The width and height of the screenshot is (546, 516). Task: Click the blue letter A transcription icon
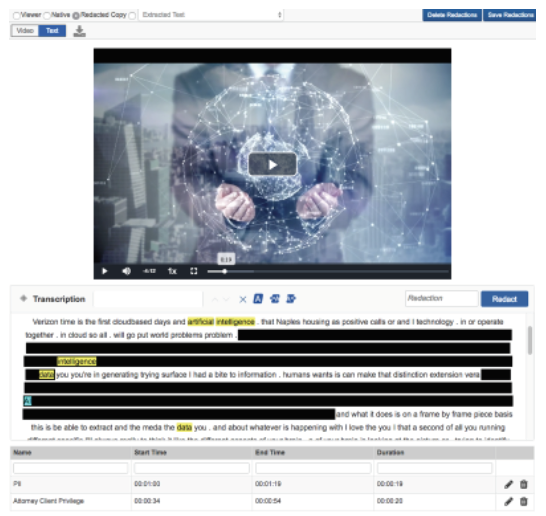pyautogui.click(x=258, y=299)
